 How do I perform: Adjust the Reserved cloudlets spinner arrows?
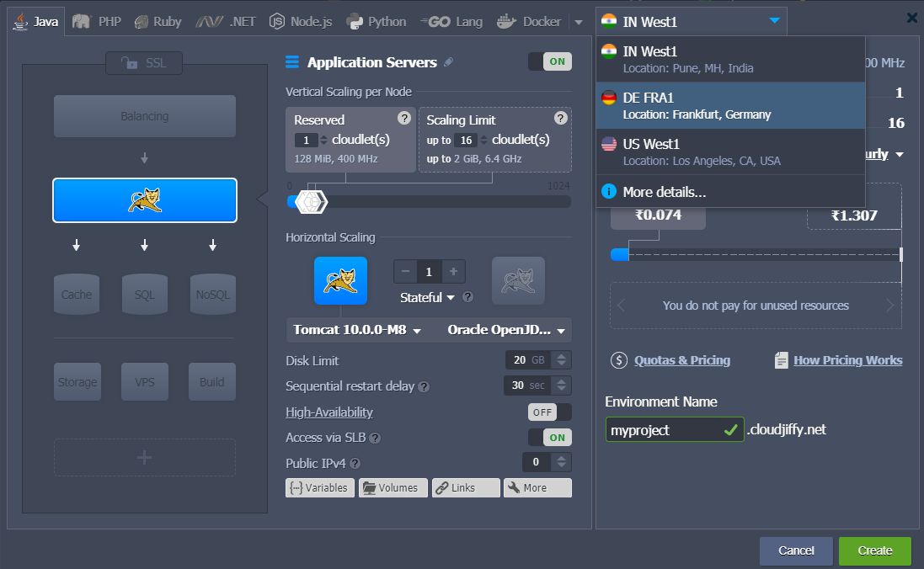pos(323,141)
